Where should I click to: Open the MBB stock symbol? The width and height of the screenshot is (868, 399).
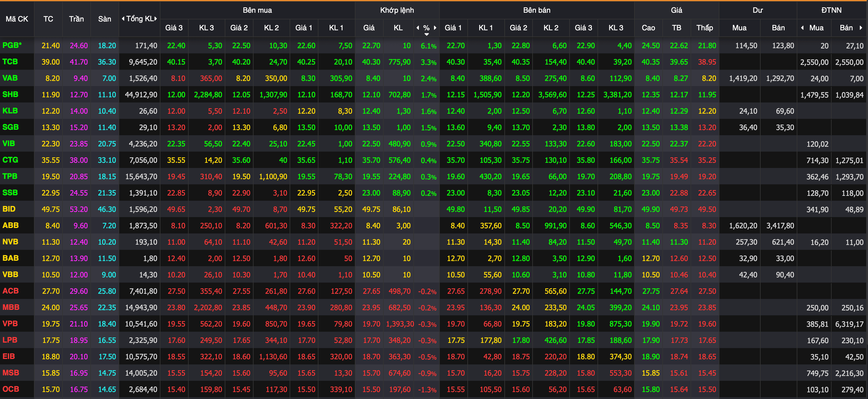tap(11, 307)
